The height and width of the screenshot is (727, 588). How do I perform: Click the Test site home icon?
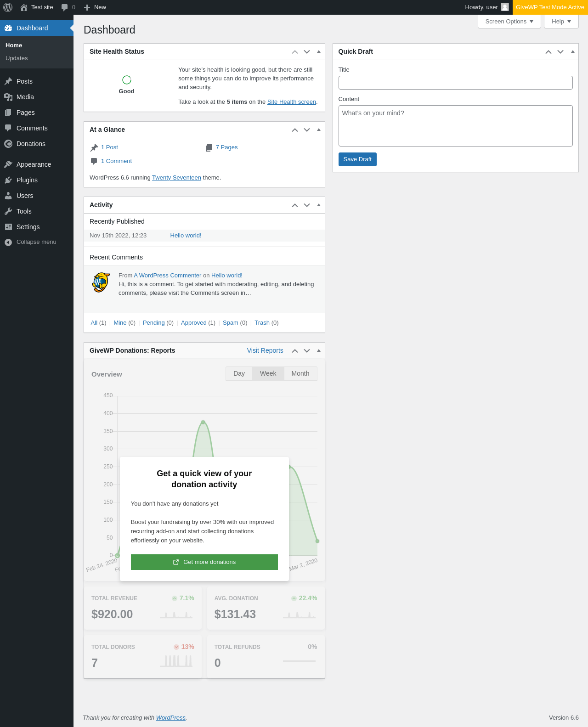coord(24,7)
